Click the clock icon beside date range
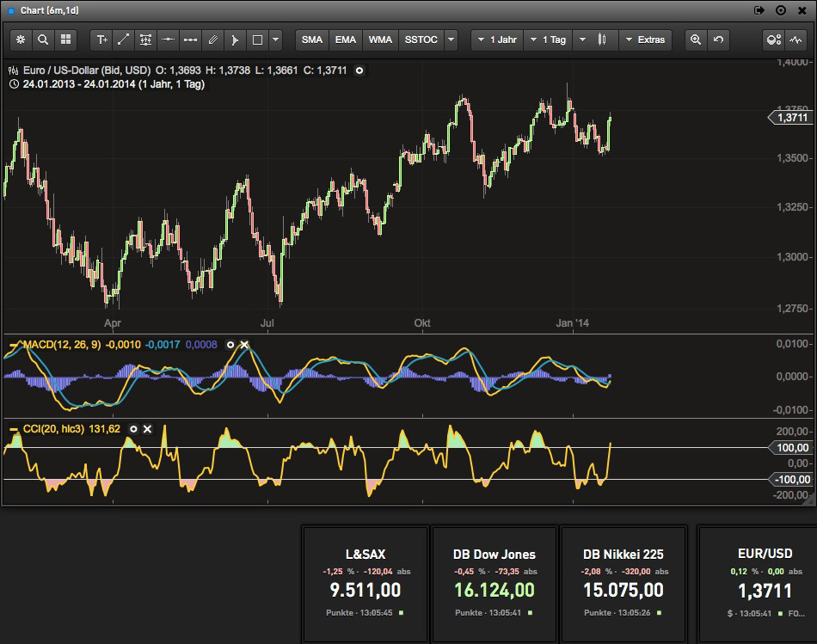817x644 pixels. pyautogui.click(x=14, y=84)
